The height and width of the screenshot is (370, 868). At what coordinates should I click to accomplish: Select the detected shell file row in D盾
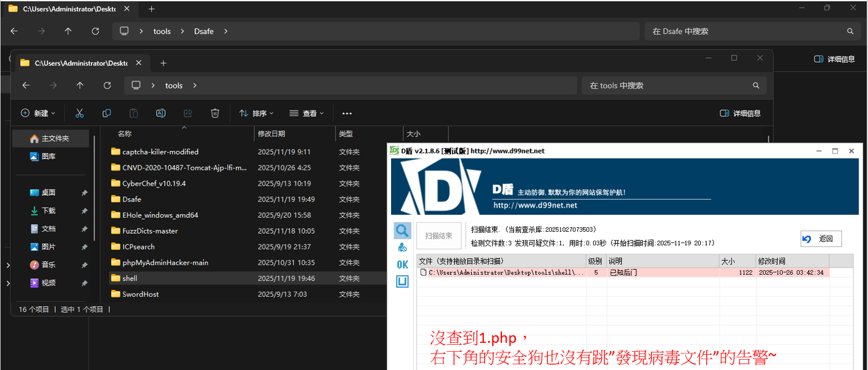click(x=623, y=273)
